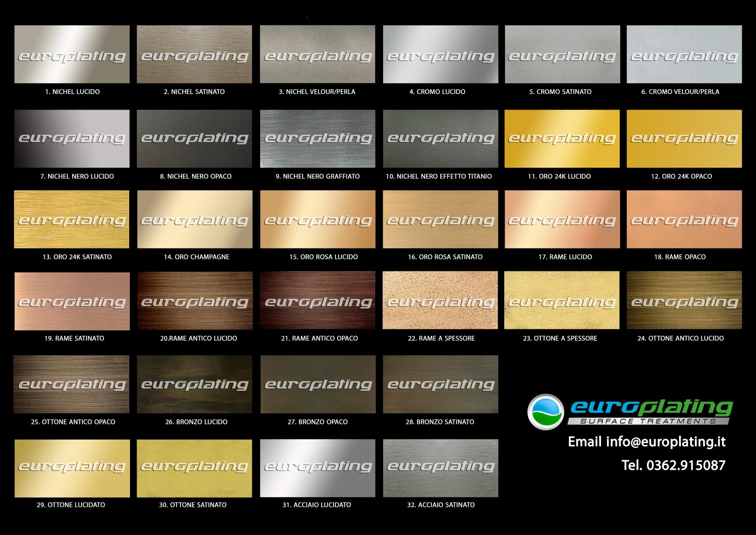
Task: Select the Cromo Satinato finish sample
Action: (562, 54)
